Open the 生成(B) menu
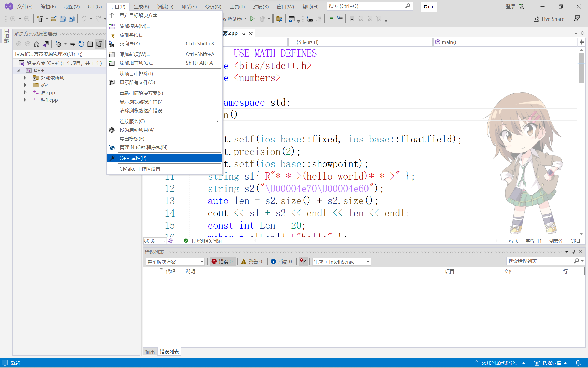Image resolution: width=588 pixels, height=368 pixels. point(141,7)
